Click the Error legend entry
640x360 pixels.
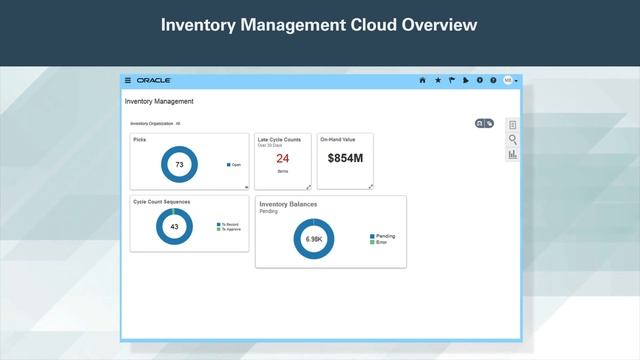378,242
